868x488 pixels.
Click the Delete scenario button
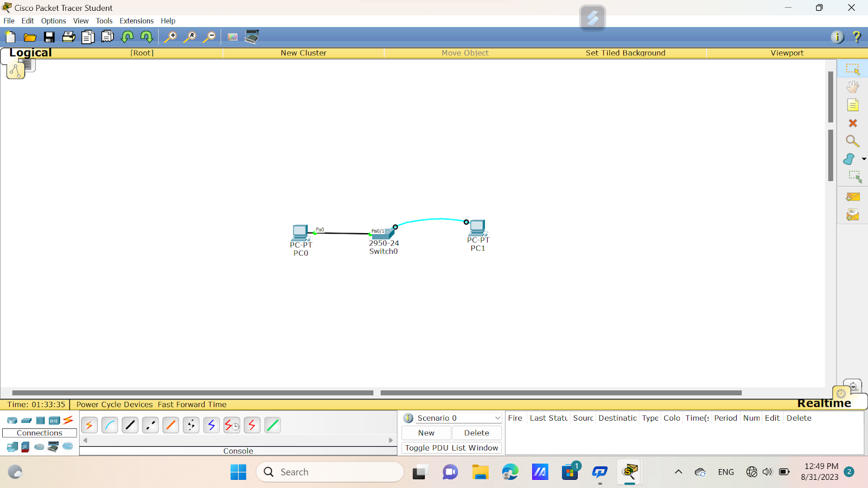coord(476,433)
